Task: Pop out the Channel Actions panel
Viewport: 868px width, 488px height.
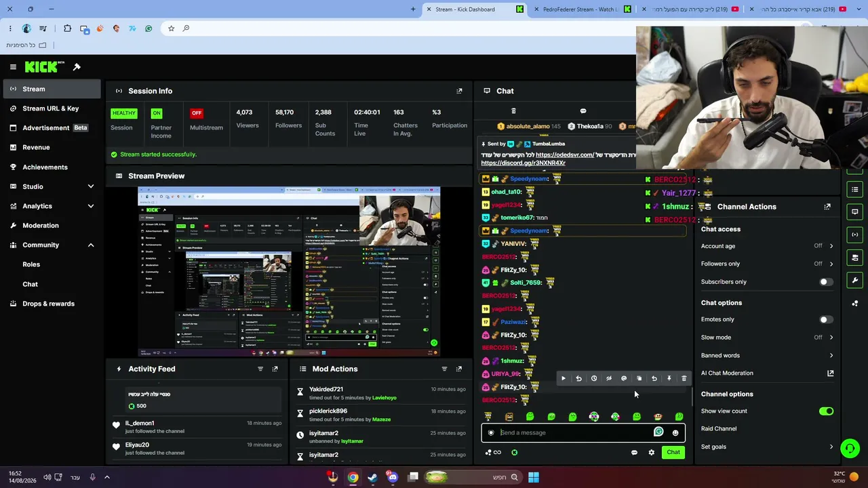Action: pos(827,207)
